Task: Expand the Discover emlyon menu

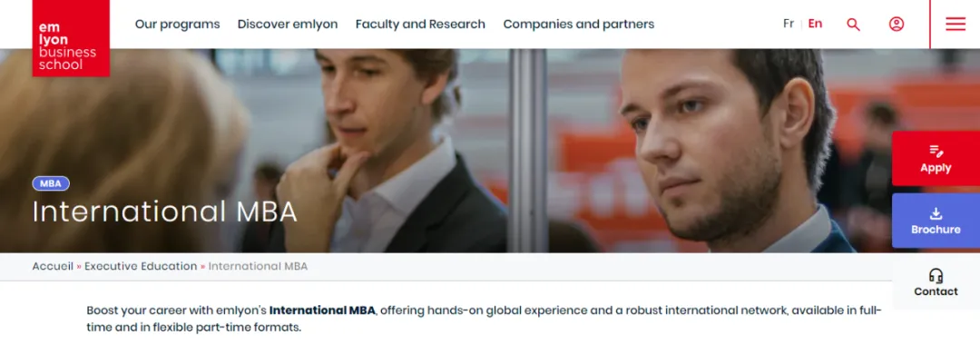Action: [288, 25]
